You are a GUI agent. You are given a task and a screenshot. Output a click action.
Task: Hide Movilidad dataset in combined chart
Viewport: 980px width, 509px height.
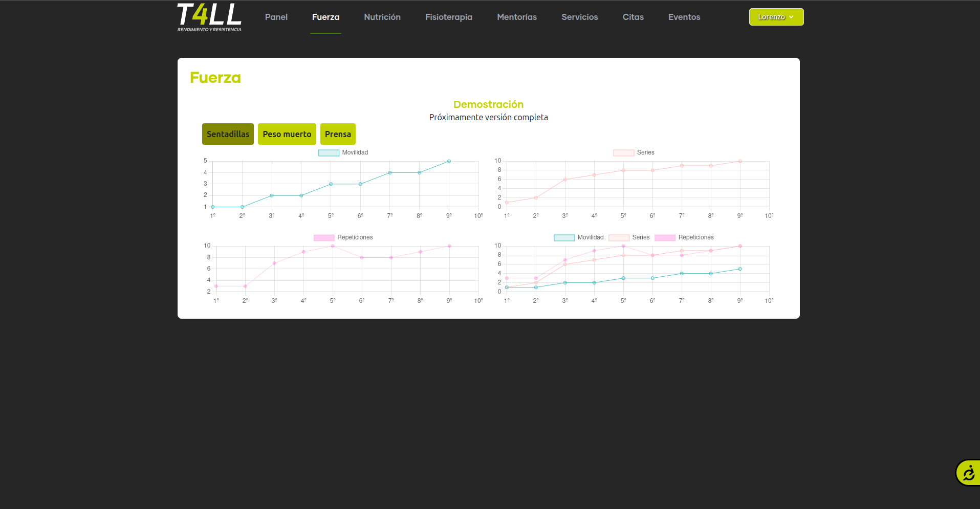(579, 237)
